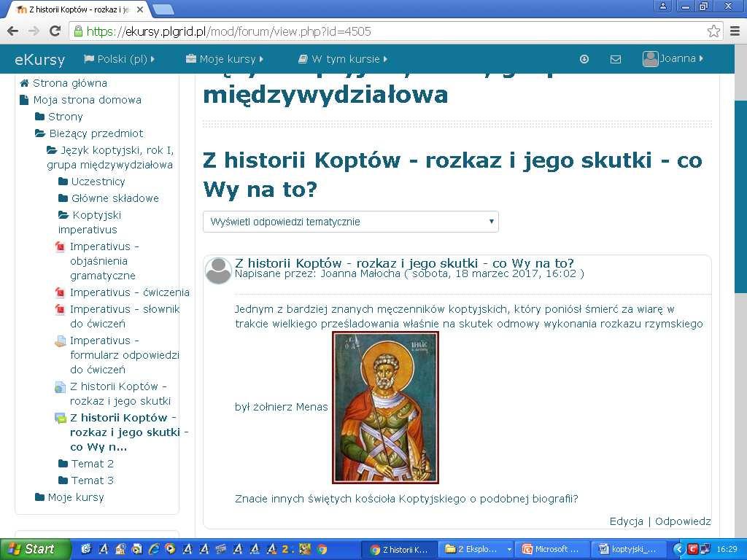Open author Joanna Małocha's profile link

(360, 273)
